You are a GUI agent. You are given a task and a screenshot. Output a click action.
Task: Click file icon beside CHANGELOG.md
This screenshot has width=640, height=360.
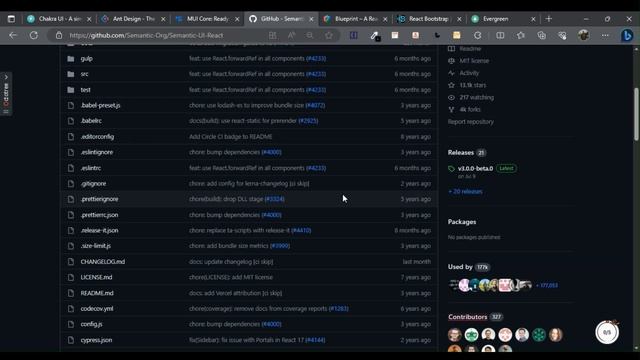(71, 262)
